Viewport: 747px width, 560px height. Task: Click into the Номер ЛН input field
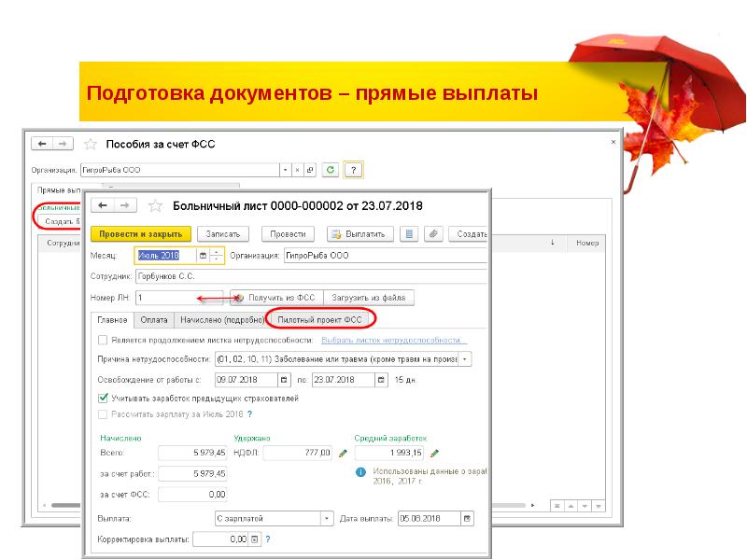click(168, 298)
